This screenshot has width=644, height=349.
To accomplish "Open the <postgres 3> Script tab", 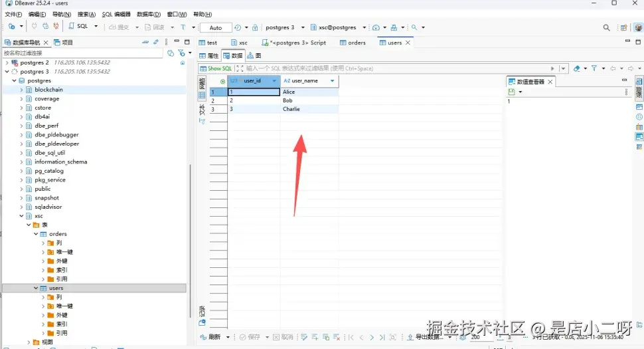I will (294, 43).
